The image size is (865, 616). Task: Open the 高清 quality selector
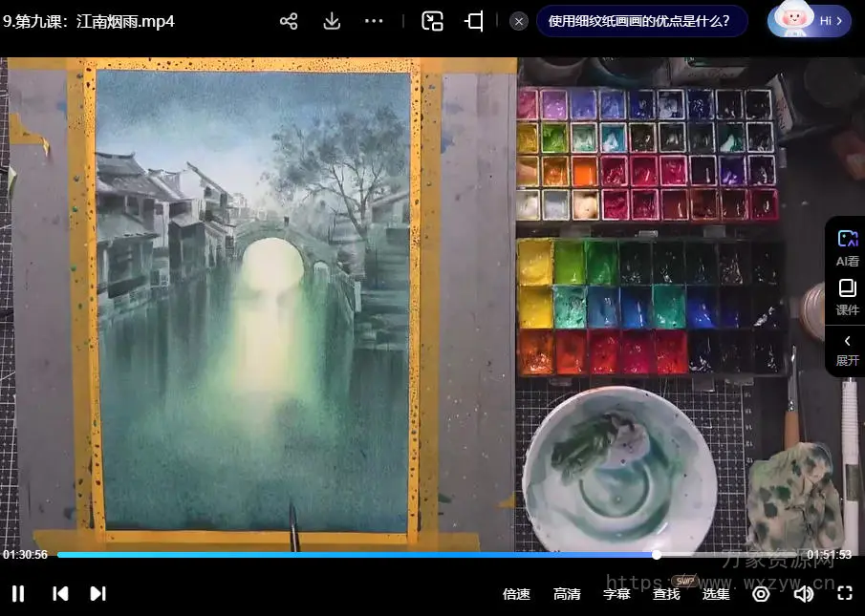567,594
